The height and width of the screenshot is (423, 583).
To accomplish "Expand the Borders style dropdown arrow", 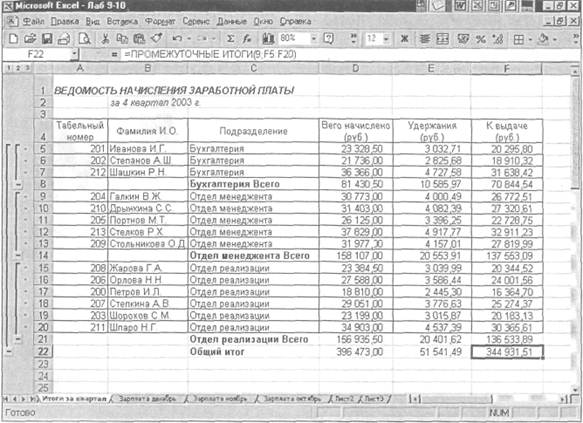I will click(530, 39).
